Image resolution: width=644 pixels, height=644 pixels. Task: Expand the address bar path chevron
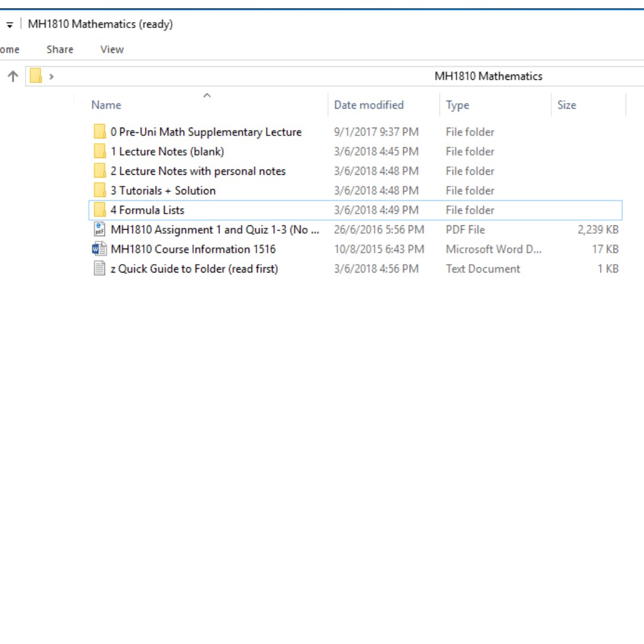(x=51, y=76)
